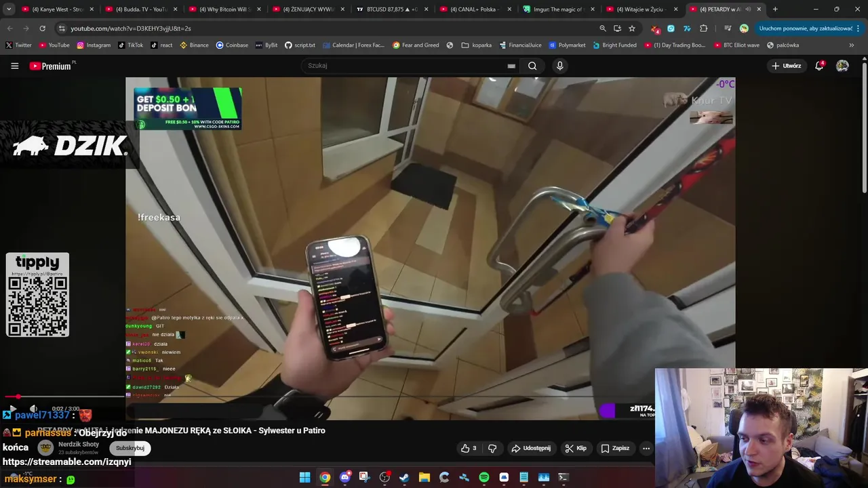Switch to the Witajcie w Życiu tab

tap(642, 9)
